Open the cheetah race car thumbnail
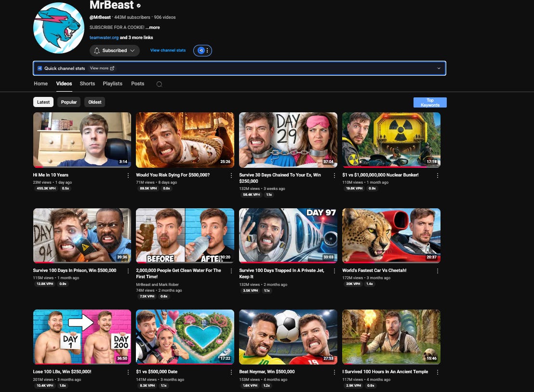 (x=391, y=236)
